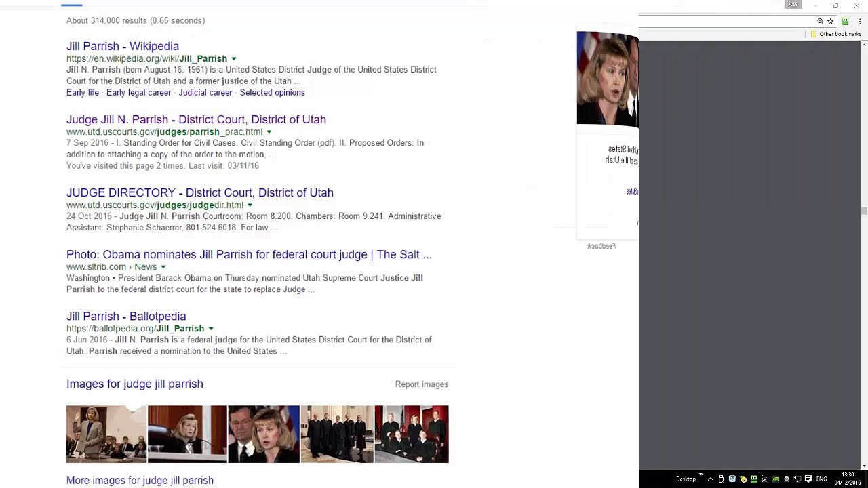Open Judge Jill N. Parrish District Court result
868x488 pixels.
click(x=196, y=119)
